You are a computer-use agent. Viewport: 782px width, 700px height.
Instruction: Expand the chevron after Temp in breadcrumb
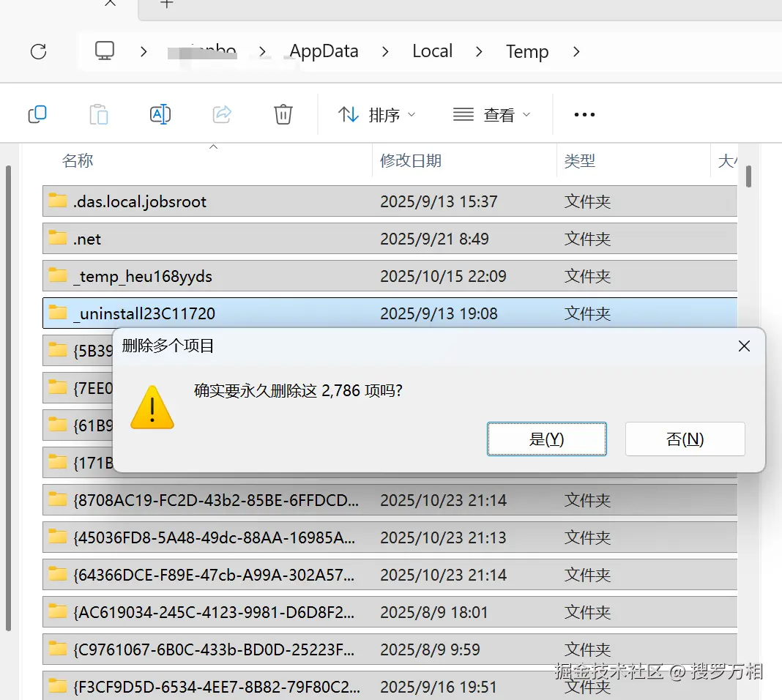tap(576, 51)
